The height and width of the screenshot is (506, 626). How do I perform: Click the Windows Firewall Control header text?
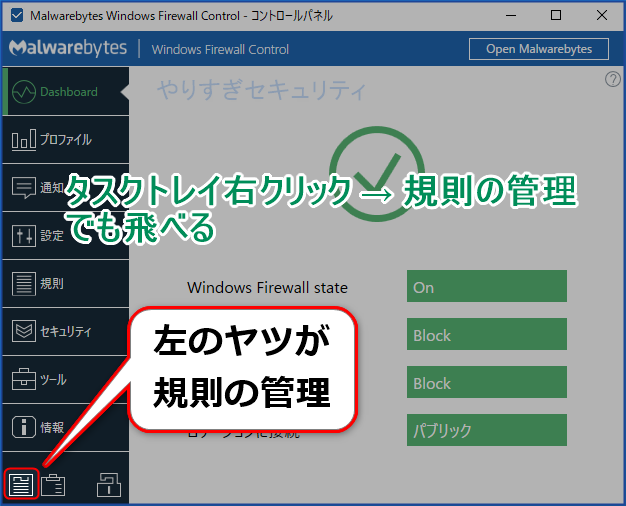click(220, 50)
